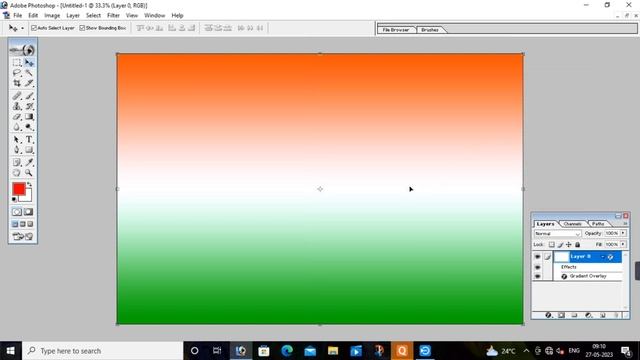Click the white background color swatch
640x360 pixels.
click(27, 197)
